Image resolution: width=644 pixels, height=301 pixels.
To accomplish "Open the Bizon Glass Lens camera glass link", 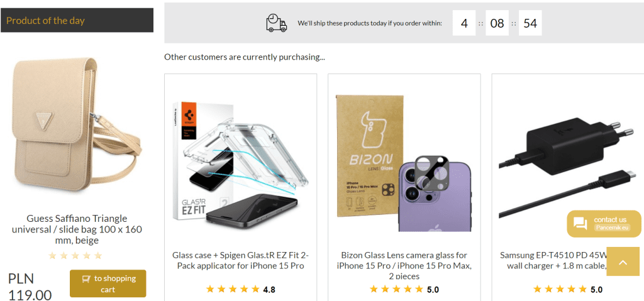I will point(404,265).
